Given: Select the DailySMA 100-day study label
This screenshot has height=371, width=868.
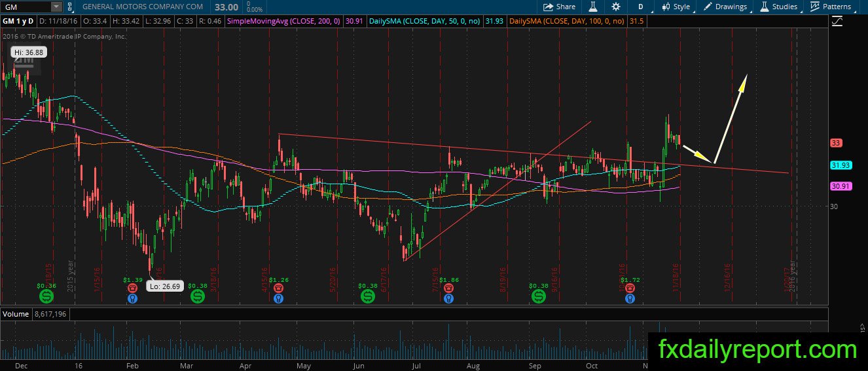Looking at the screenshot, I should pos(568,22).
